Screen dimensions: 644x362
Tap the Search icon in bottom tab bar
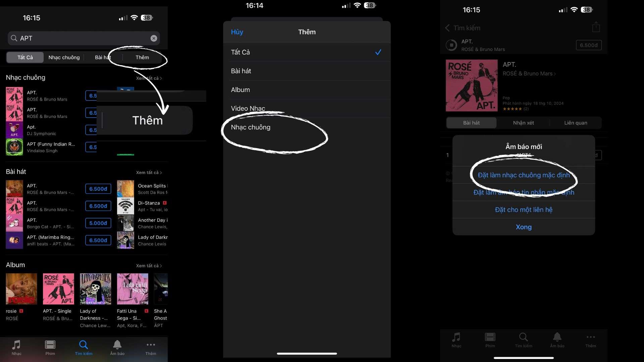point(84,345)
